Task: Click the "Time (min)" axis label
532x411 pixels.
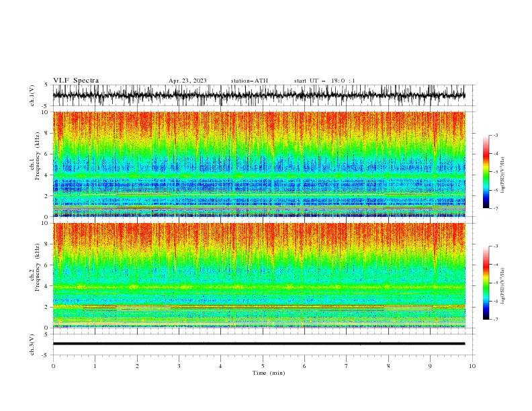Action: tap(269, 373)
